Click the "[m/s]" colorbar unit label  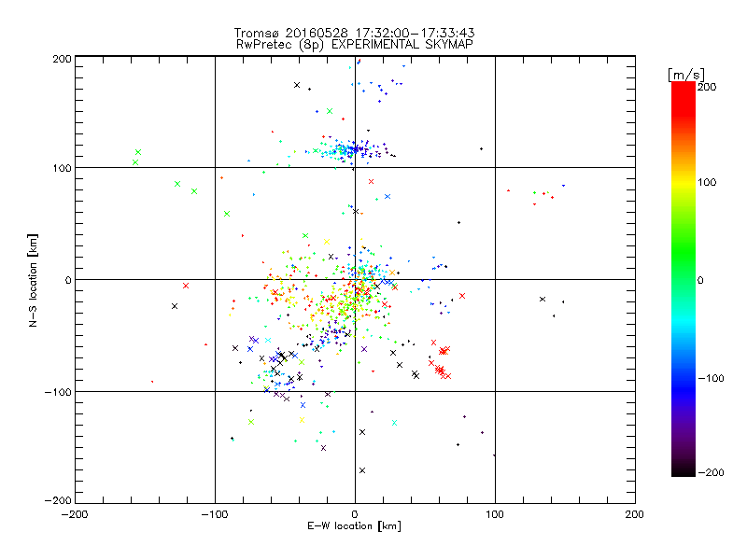(686, 75)
